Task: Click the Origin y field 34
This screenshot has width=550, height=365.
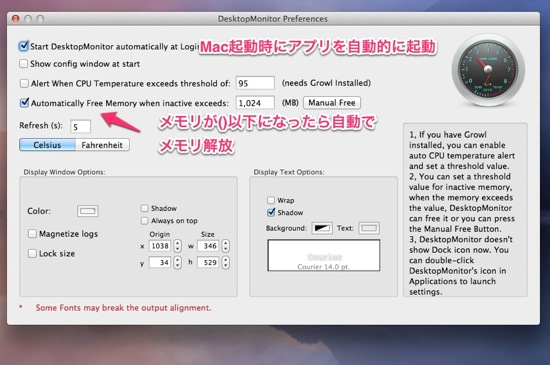Action: [x=160, y=262]
